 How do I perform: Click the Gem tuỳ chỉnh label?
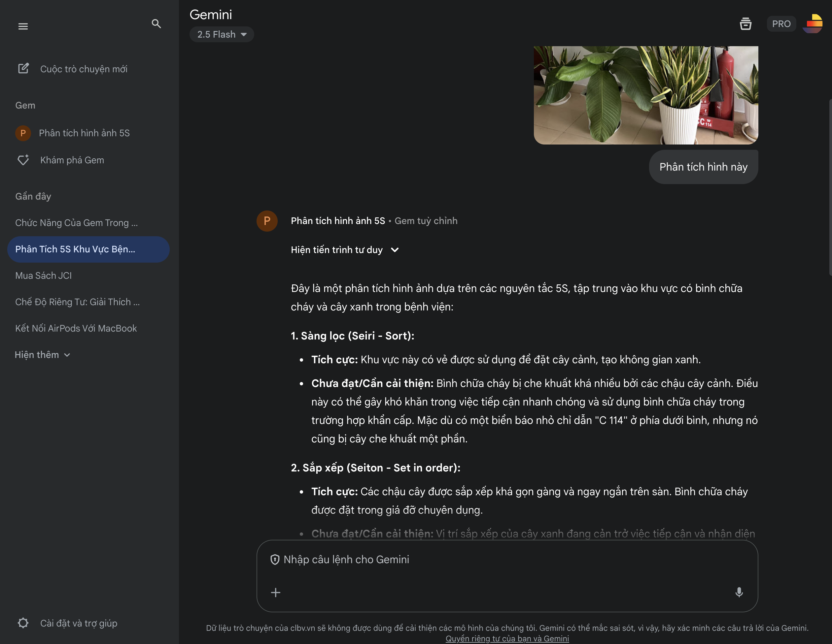click(x=426, y=221)
